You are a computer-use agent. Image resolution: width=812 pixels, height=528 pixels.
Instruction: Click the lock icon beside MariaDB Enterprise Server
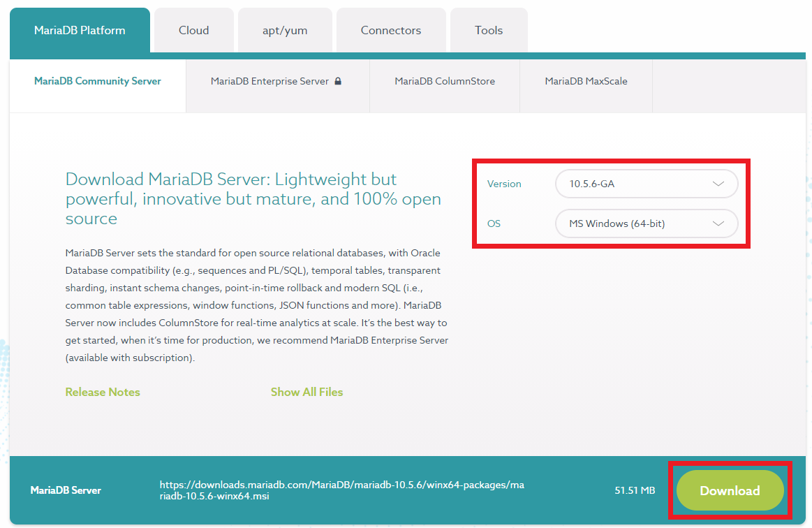338,81
